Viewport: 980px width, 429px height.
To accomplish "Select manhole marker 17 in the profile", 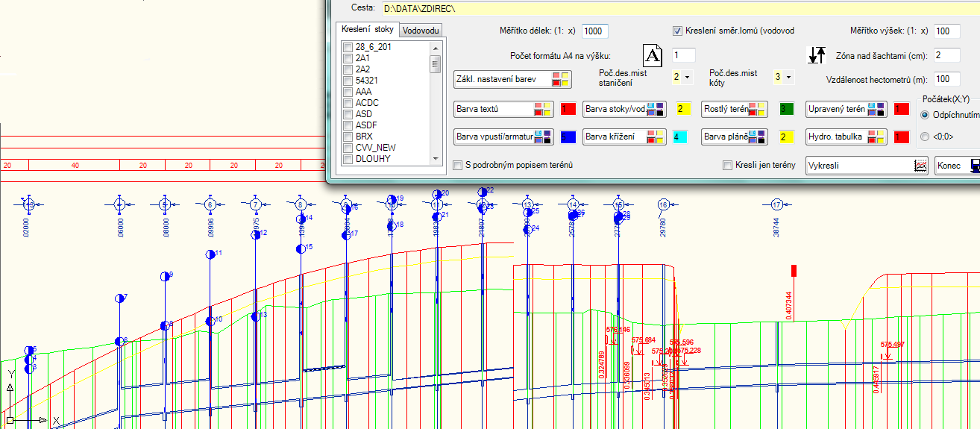I will click(777, 204).
